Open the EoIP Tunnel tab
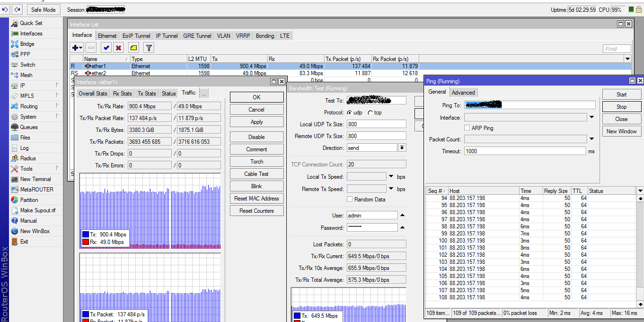This screenshot has height=322, width=644. click(136, 36)
